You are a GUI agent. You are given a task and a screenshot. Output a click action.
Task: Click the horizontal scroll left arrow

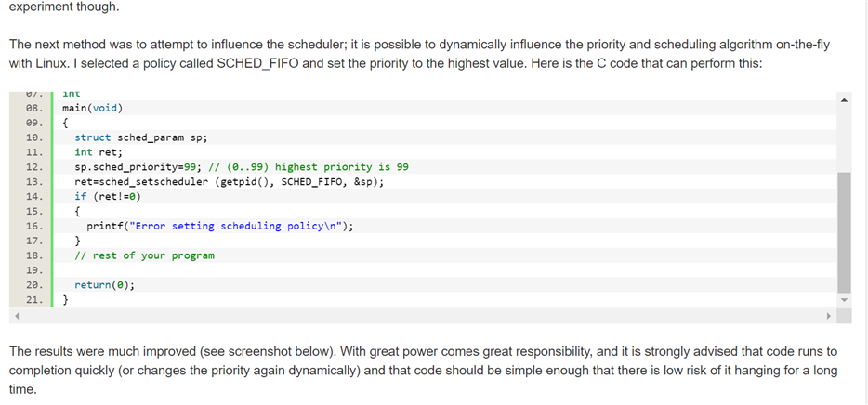pyautogui.click(x=17, y=316)
